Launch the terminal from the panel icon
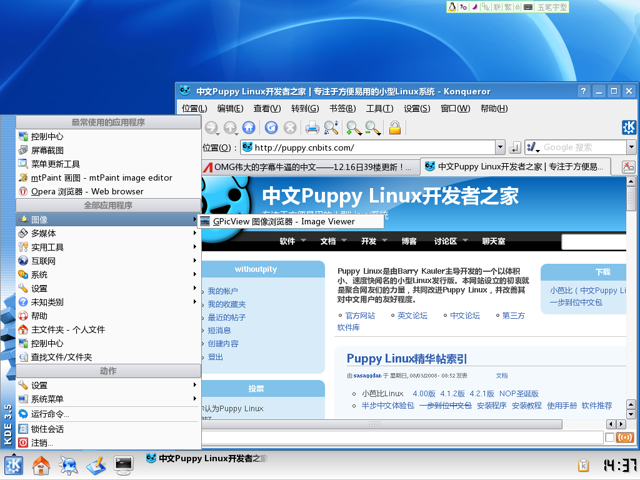 pyautogui.click(x=123, y=466)
